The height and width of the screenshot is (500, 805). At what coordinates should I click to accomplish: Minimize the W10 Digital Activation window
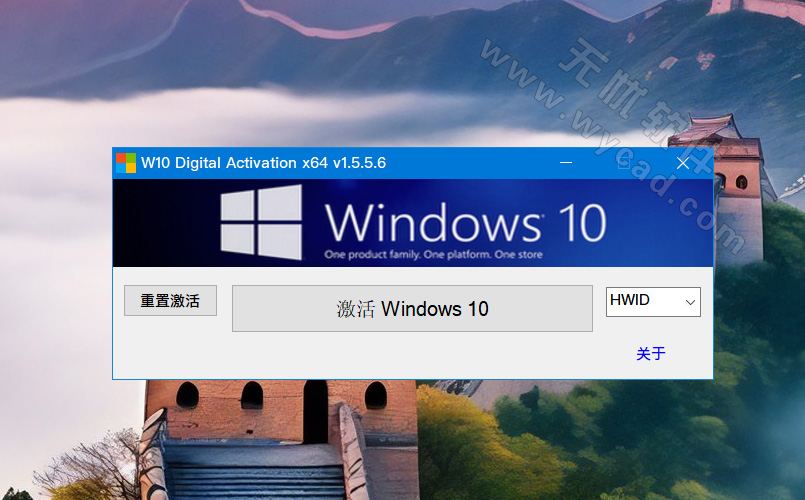click(x=566, y=163)
